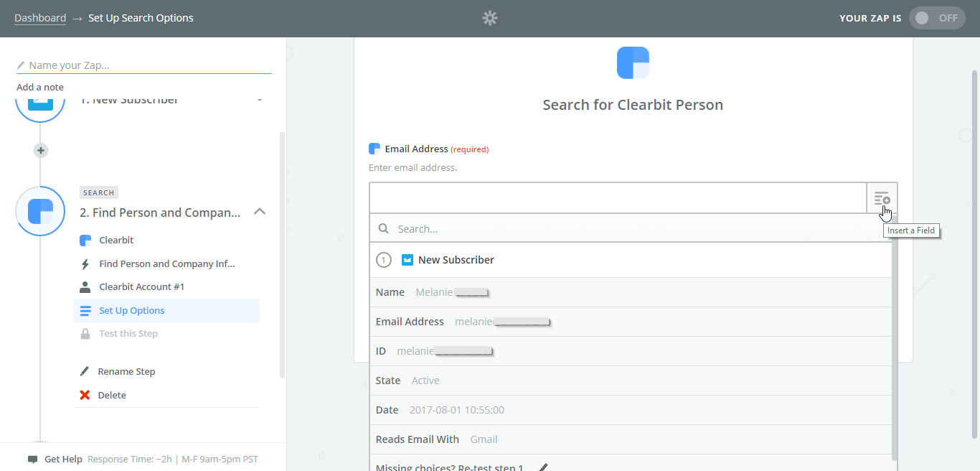
Task: Choose the State field showing Active
Action: [x=631, y=381]
